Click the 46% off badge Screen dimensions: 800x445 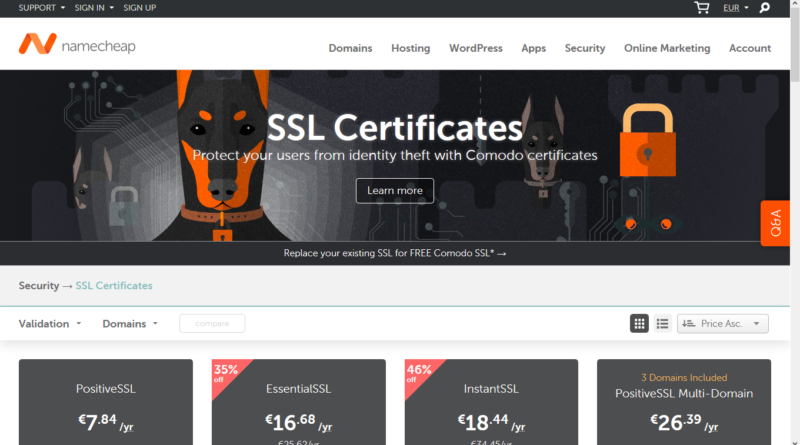coord(418,373)
